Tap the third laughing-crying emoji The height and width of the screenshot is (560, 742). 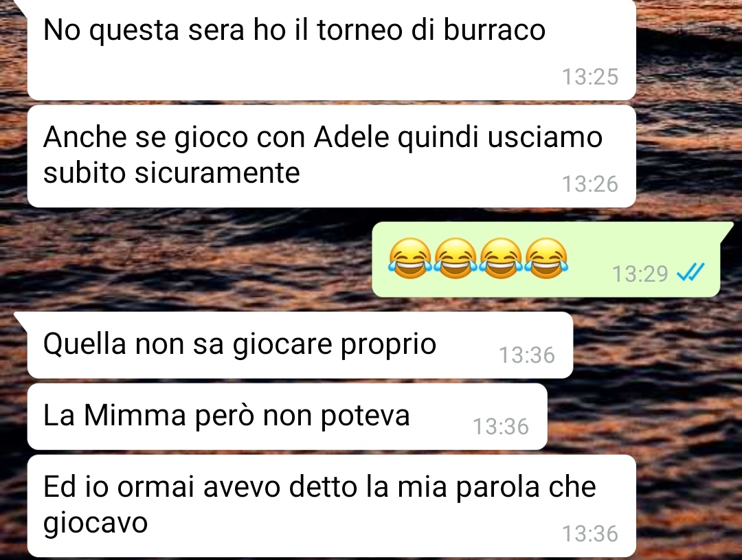coord(501,258)
